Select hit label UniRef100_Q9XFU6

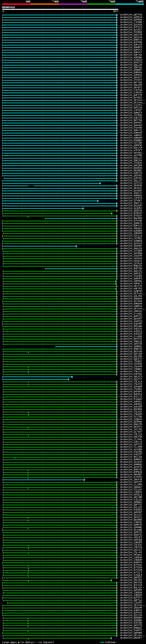131,480
